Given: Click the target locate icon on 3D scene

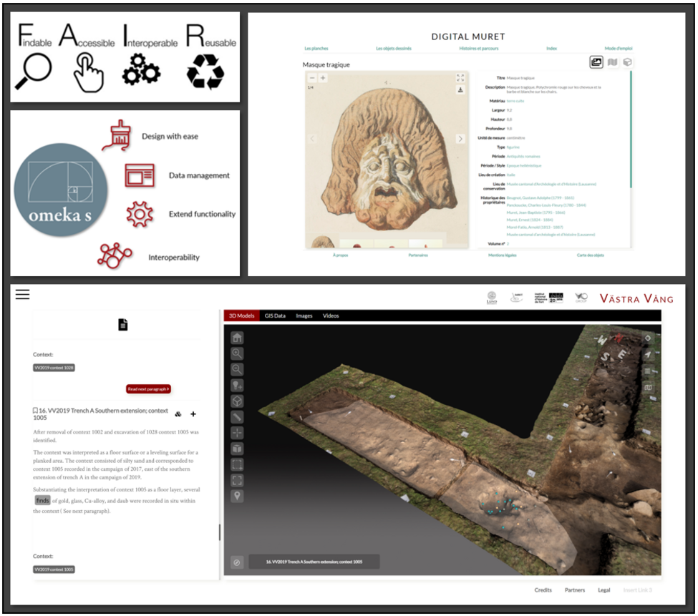Looking at the screenshot, I should (x=648, y=338).
